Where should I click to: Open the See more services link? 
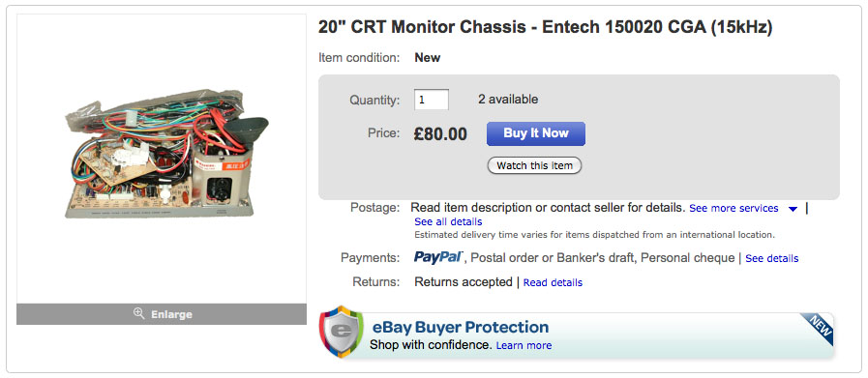733,208
